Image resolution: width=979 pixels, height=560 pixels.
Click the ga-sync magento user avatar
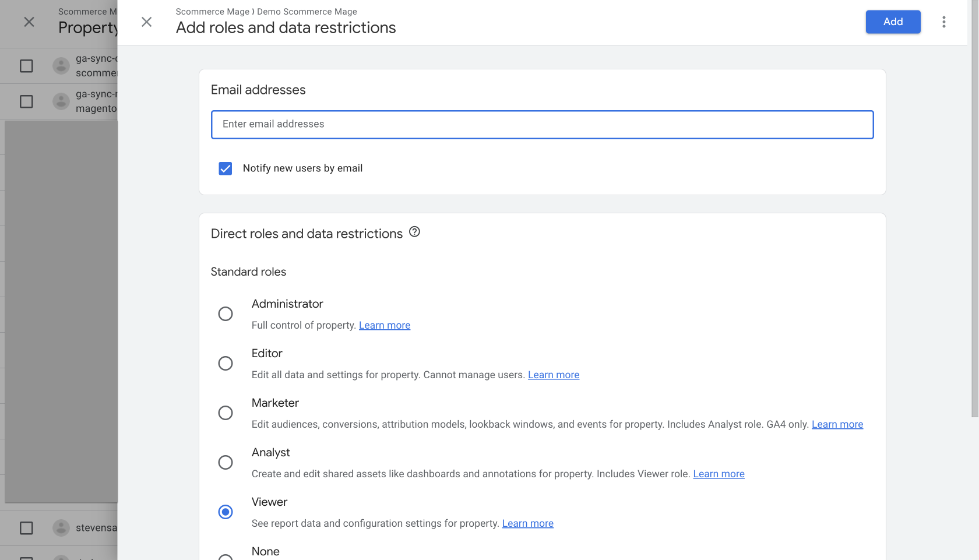click(x=61, y=101)
